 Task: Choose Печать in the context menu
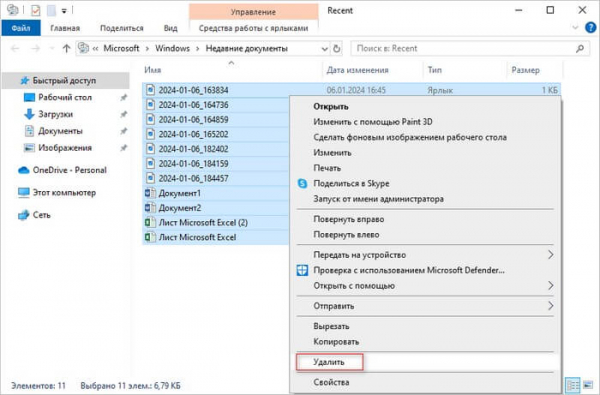tap(327, 168)
